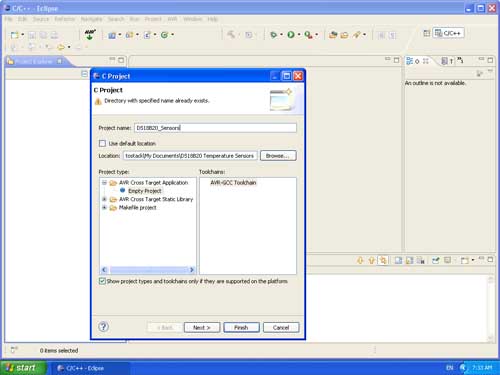Open the dropdown arrow next to Debug icon
Image resolution: width=500 pixels, height=375 pixels.
tap(281, 35)
